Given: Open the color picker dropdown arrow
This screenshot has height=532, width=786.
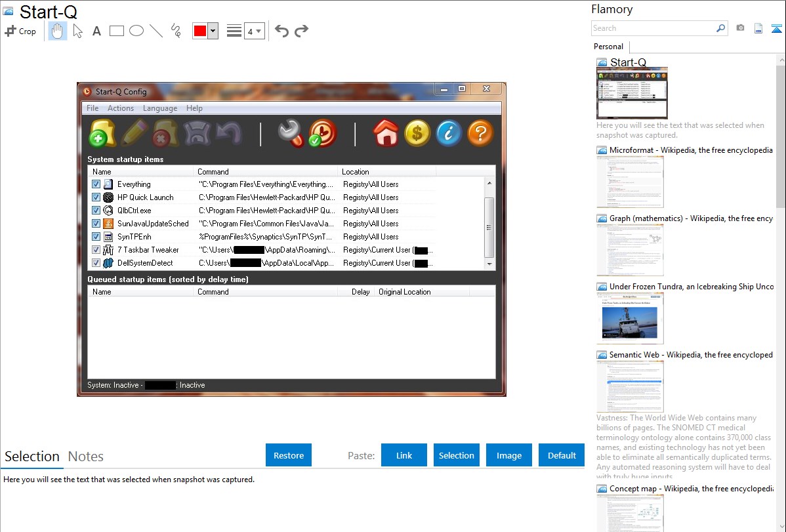Looking at the screenshot, I should click(213, 31).
